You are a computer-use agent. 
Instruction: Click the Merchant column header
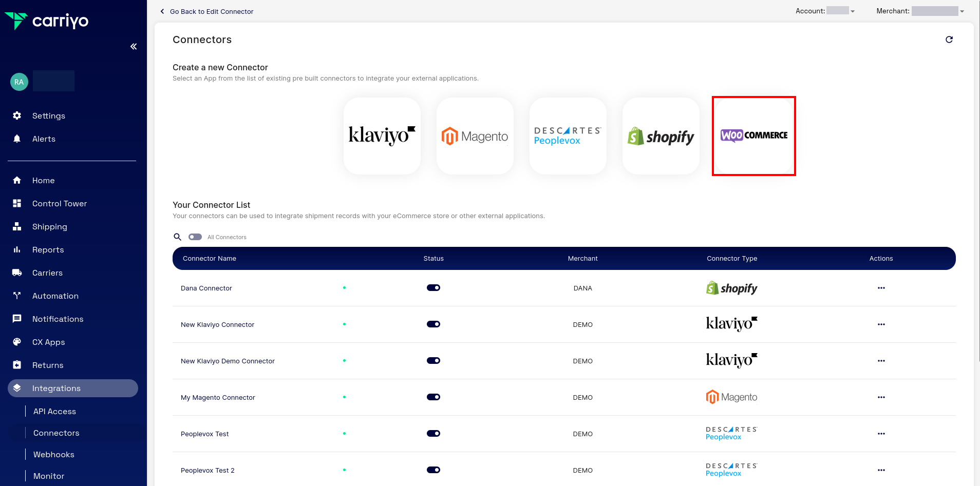click(x=583, y=258)
